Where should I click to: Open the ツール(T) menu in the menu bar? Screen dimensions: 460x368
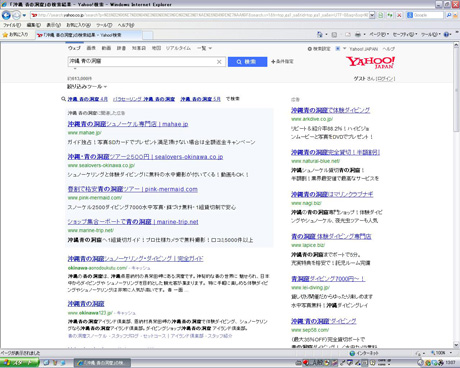pos(104,25)
